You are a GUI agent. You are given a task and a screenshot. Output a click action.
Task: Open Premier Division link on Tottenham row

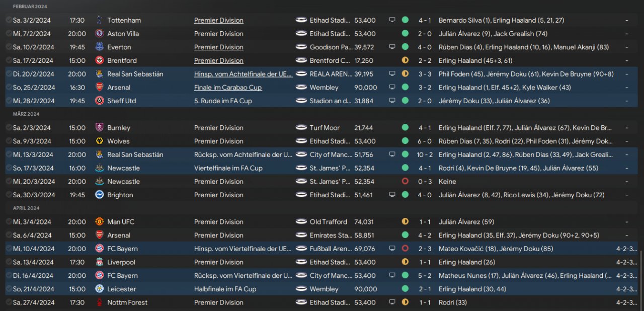(x=219, y=20)
